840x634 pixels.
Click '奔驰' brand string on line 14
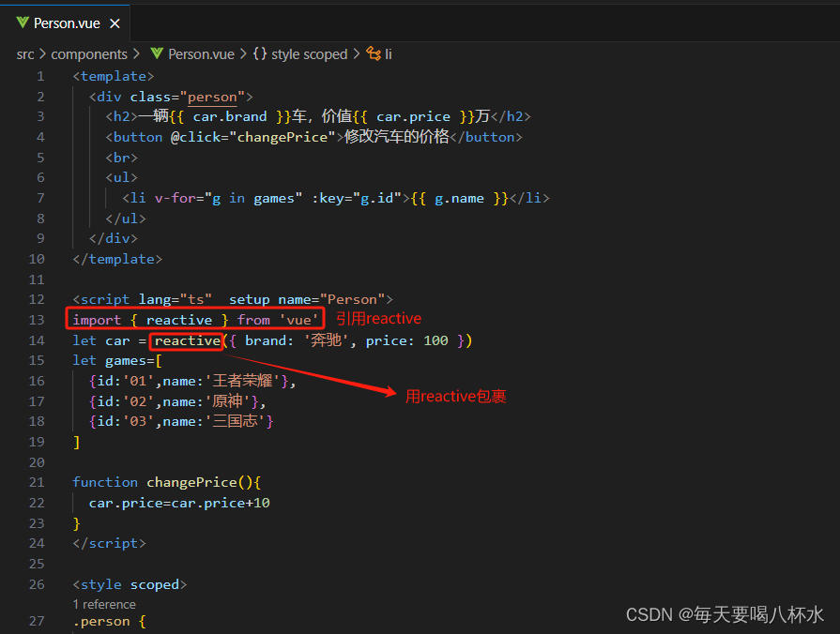pos(327,340)
